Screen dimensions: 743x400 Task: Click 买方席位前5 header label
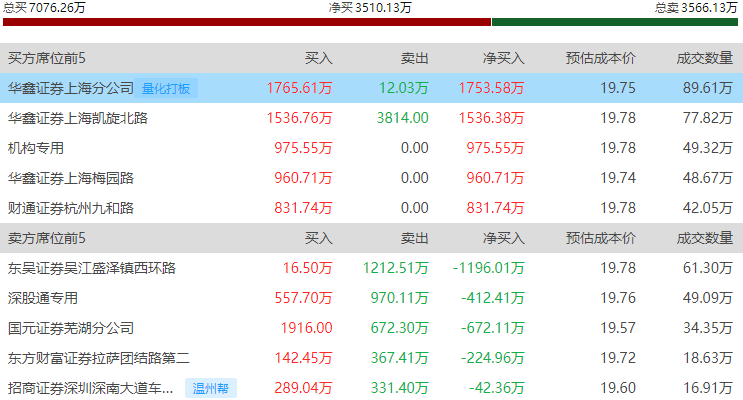(x=46, y=58)
